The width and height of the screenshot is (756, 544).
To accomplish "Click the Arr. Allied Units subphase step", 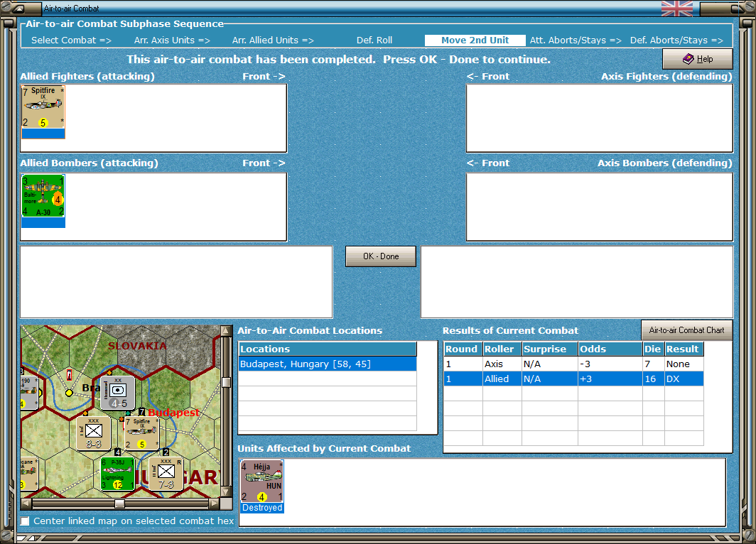I will [273, 40].
